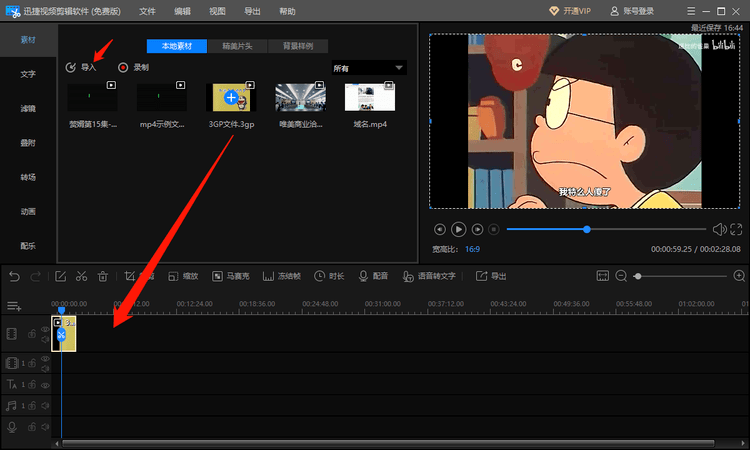750x450 pixels.
Task: Mute the preview volume speaker icon
Action: (719, 230)
